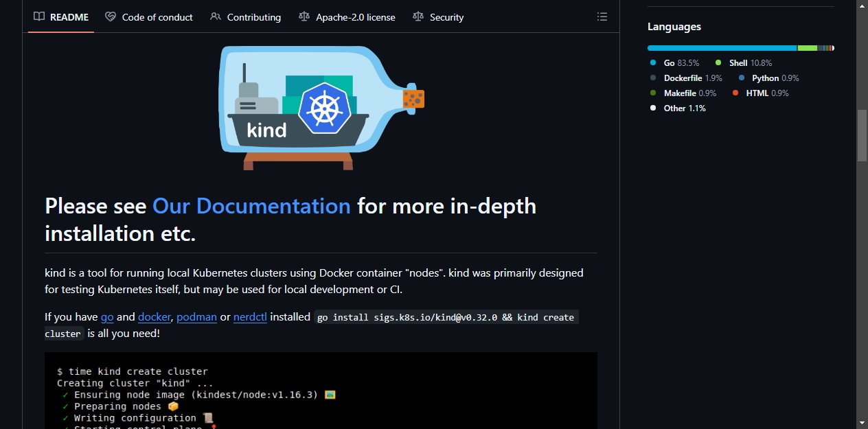Click the Shell 10.8% language link
This screenshot has height=429, width=868.
tap(744, 63)
